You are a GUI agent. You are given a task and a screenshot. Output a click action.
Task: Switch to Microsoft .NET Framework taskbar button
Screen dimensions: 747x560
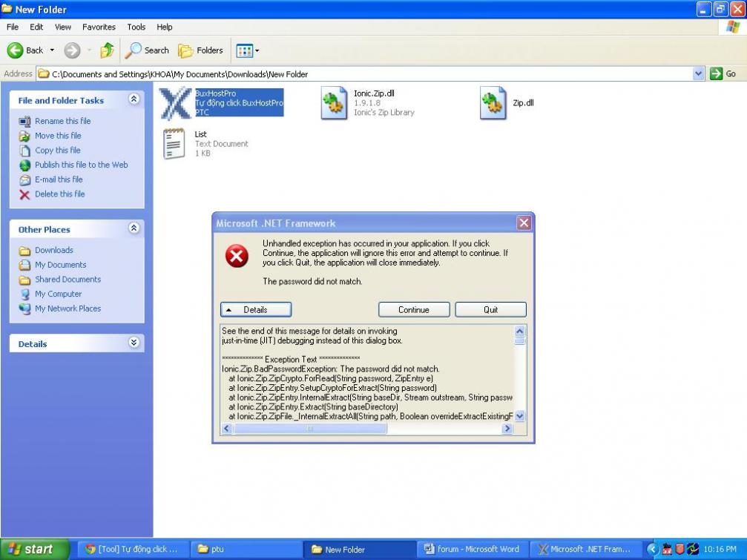point(587,549)
